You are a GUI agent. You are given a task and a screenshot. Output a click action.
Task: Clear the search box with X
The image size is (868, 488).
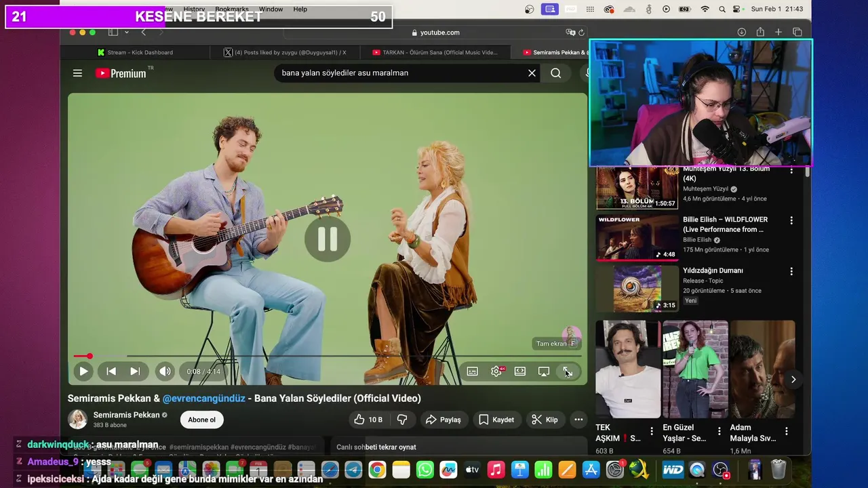(x=532, y=73)
